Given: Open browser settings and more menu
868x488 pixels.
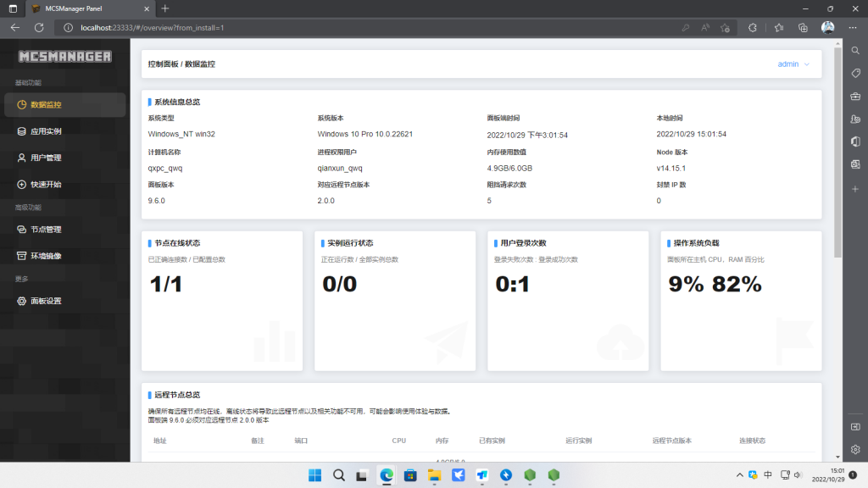Looking at the screenshot, I should [x=853, y=28].
